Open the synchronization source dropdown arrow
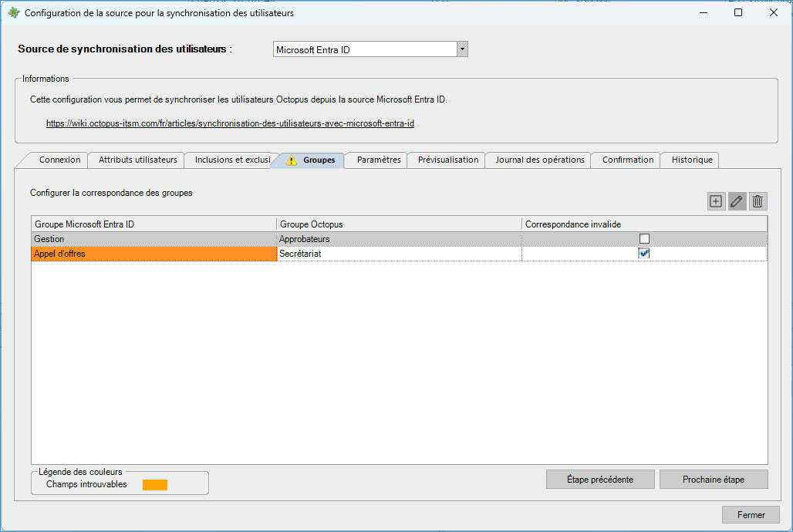Viewport: 793px width, 532px height. pyautogui.click(x=461, y=49)
